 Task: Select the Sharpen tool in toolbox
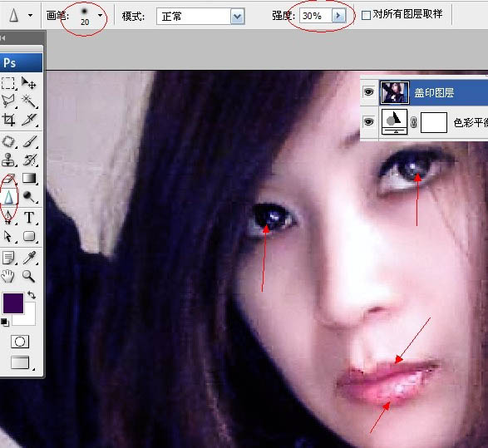click(8, 197)
